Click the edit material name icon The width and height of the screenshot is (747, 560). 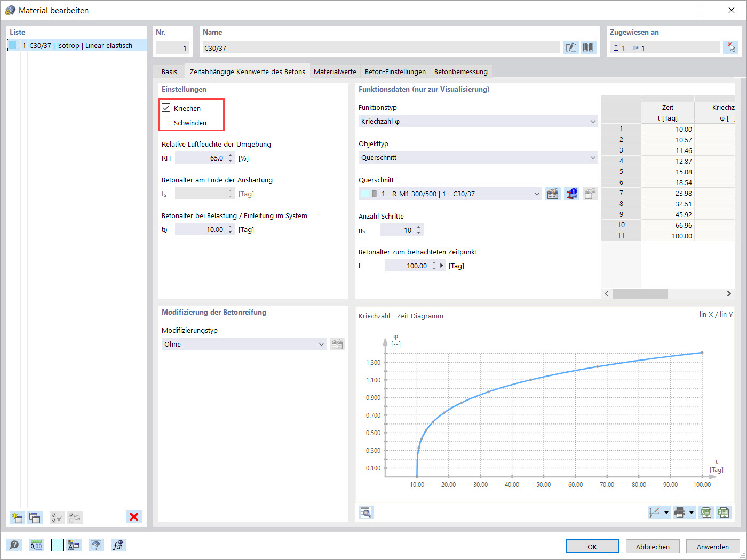571,47
